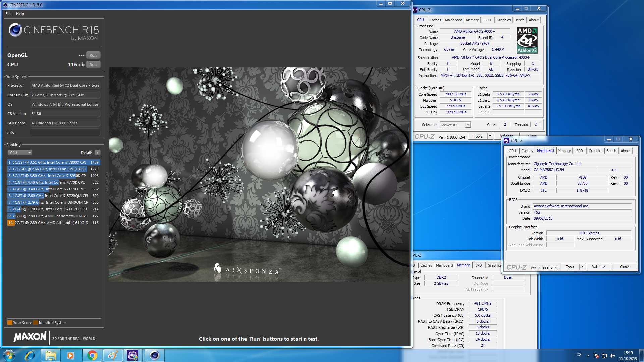Click the Action Center flag tray icon
This screenshot has height=362, width=644.
pyautogui.click(x=596, y=355)
